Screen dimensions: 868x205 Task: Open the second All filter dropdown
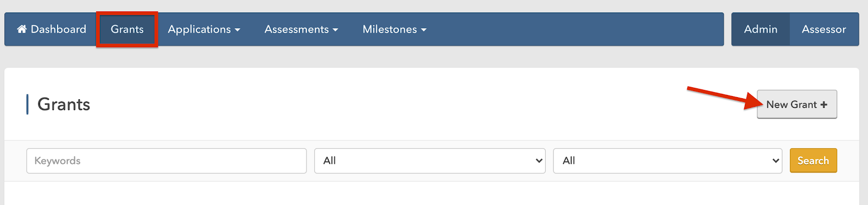pyautogui.click(x=668, y=161)
